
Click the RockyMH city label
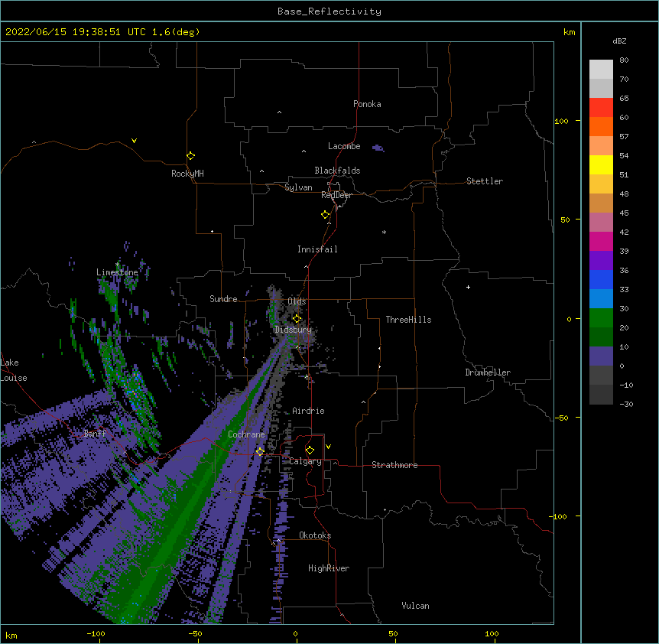click(187, 174)
